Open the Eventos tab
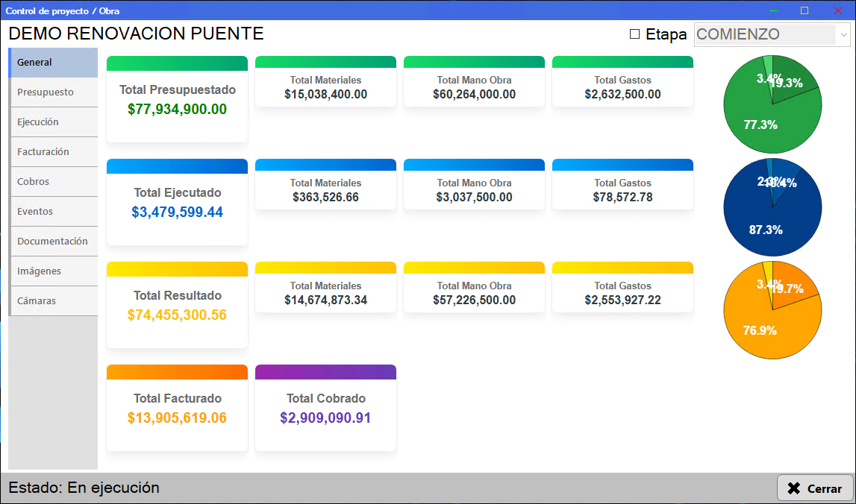 (35, 212)
